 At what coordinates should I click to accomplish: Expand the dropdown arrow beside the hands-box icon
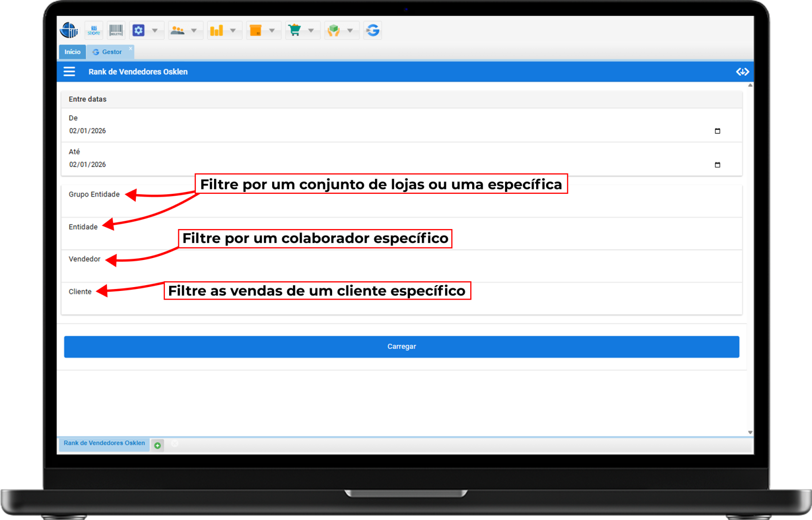click(350, 30)
